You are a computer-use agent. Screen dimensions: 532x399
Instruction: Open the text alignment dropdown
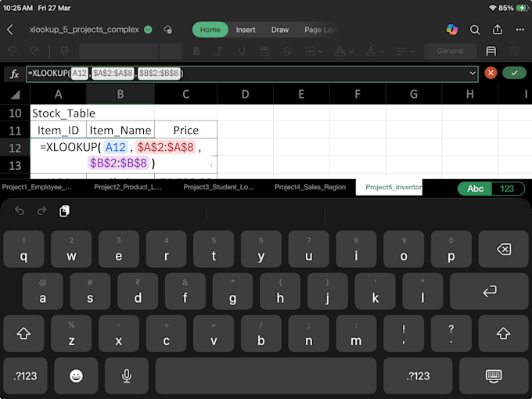405,51
